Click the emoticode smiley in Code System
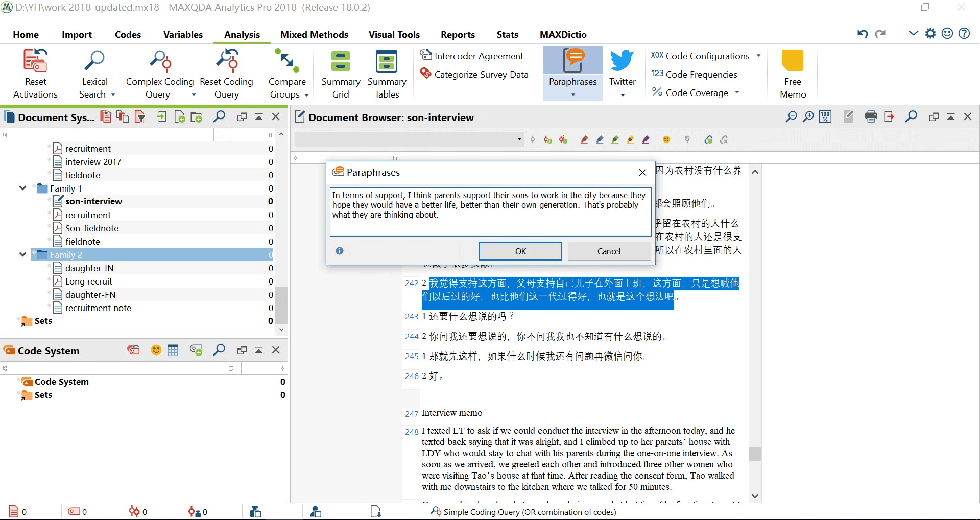Screen dimensions: 980x520 pyautogui.click(x=156, y=350)
